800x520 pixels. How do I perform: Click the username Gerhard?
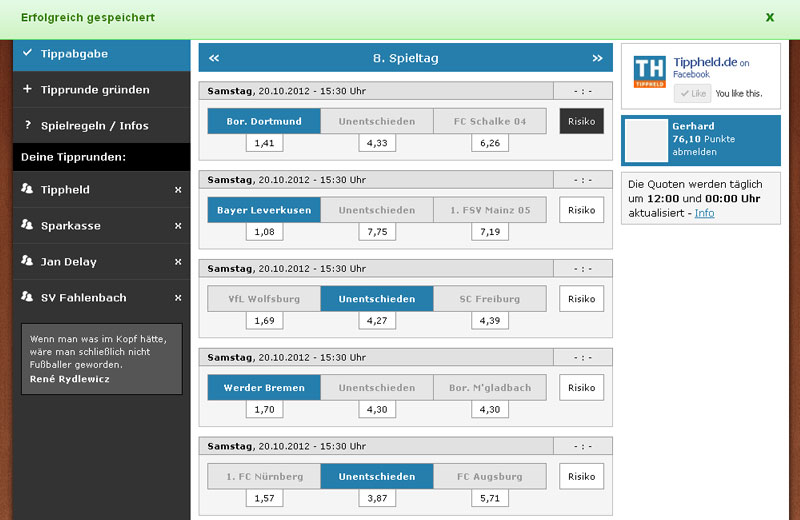[693, 126]
